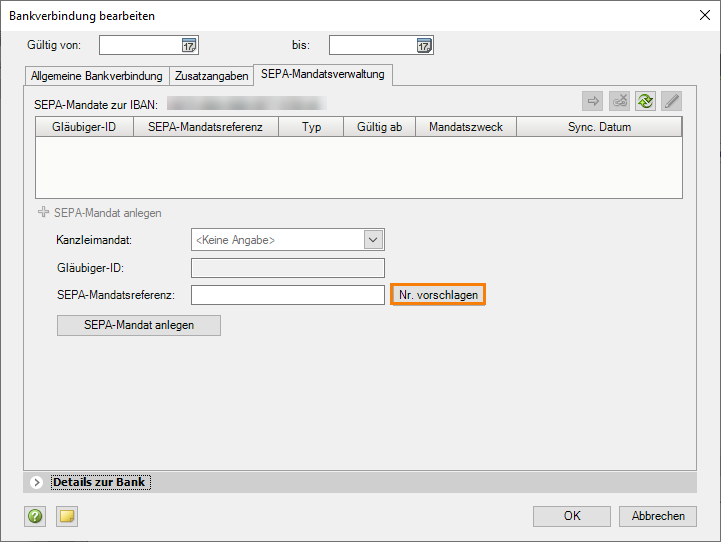
Task: Click the green refresh sync mandates icon
Action: [645, 100]
